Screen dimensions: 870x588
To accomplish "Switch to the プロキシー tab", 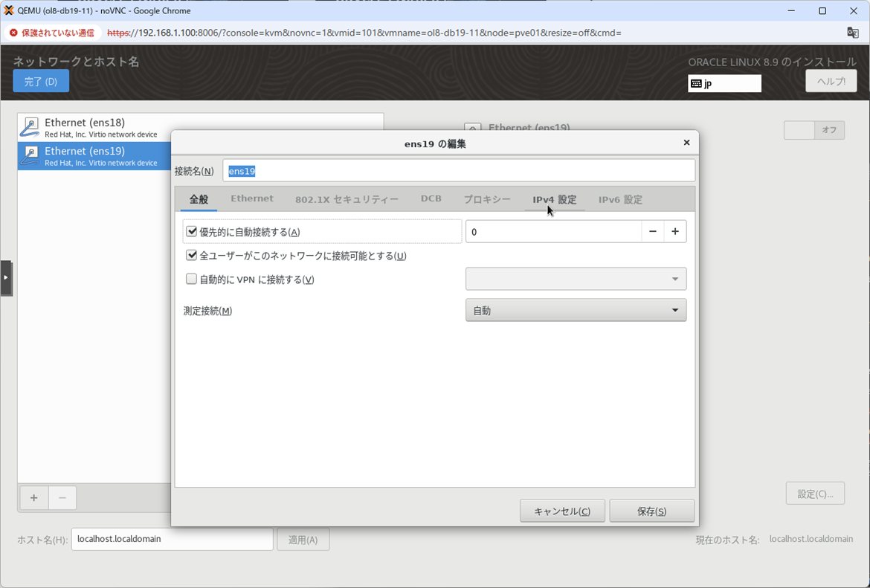I will [x=487, y=199].
